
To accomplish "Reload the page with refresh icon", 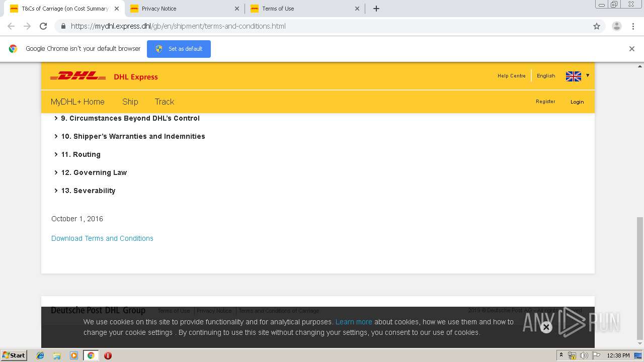I will pos(43,26).
